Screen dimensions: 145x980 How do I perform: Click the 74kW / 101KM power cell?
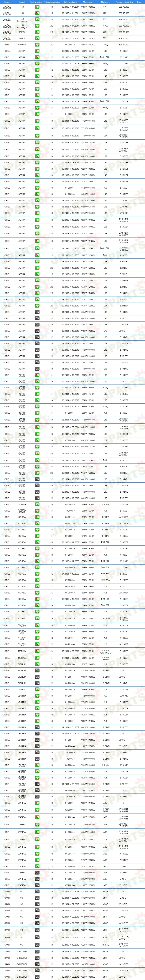point(88,369)
